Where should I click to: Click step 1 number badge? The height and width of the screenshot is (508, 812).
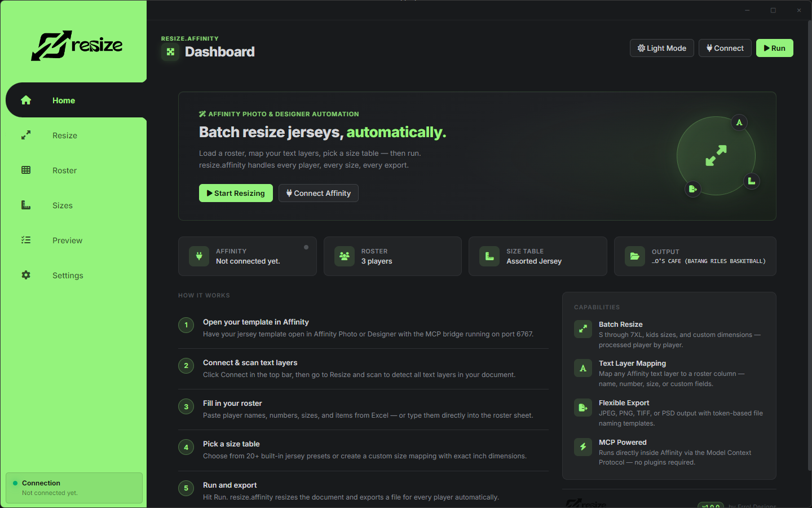pyautogui.click(x=186, y=325)
